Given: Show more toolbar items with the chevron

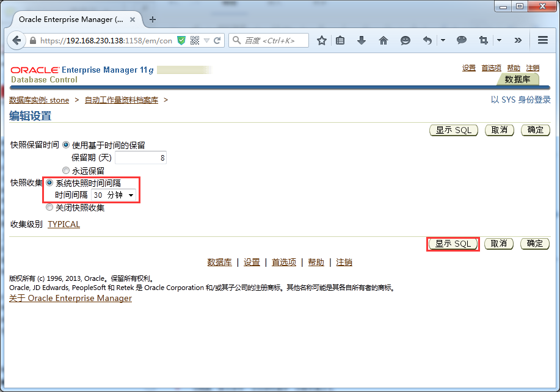Looking at the screenshot, I should point(518,40).
